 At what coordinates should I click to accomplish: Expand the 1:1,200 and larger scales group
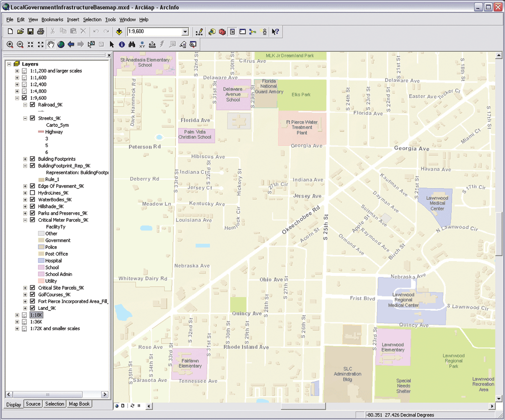pyautogui.click(x=17, y=71)
